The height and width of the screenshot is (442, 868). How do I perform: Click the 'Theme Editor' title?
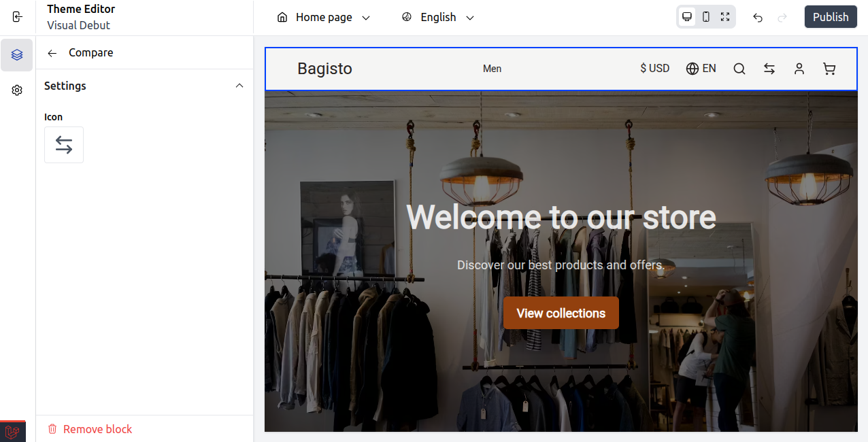tap(81, 10)
